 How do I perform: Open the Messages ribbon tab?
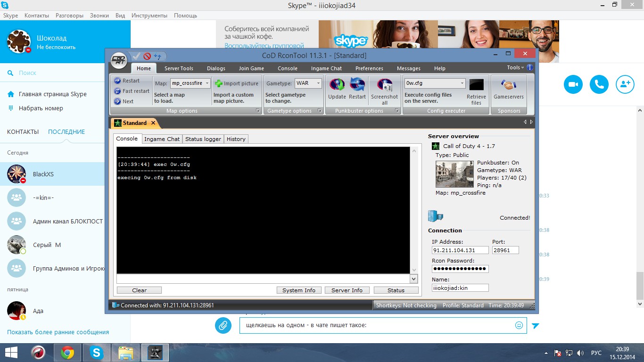tap(409, 68)
